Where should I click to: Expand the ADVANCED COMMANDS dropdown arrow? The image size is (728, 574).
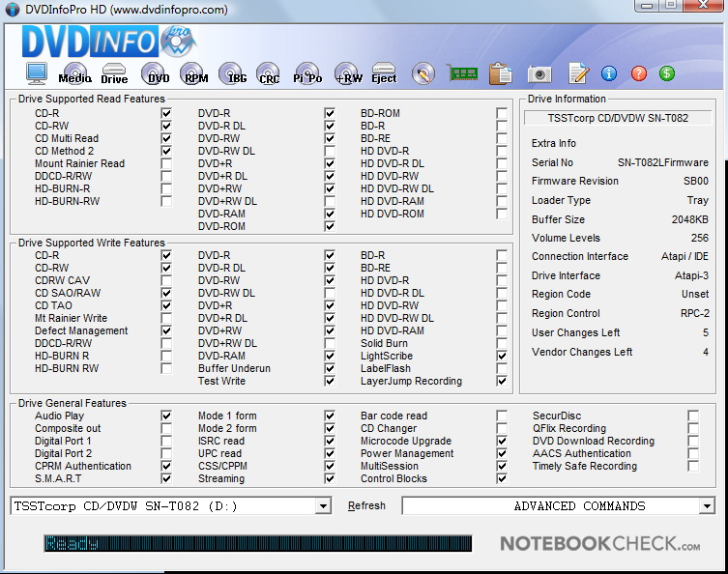707,505
